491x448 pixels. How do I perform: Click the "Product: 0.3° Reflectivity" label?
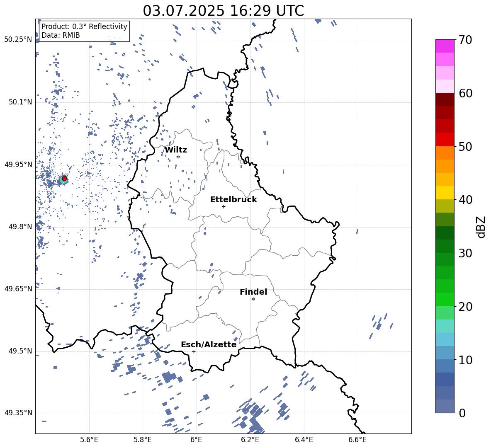(x=84, y=26)
